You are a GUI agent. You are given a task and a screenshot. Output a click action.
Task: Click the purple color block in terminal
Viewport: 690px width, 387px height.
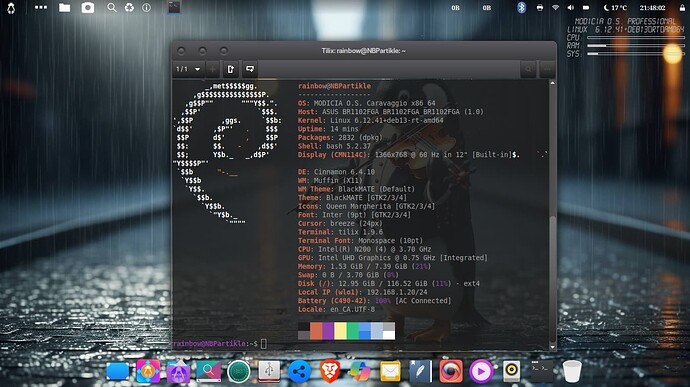pos(328,331)
